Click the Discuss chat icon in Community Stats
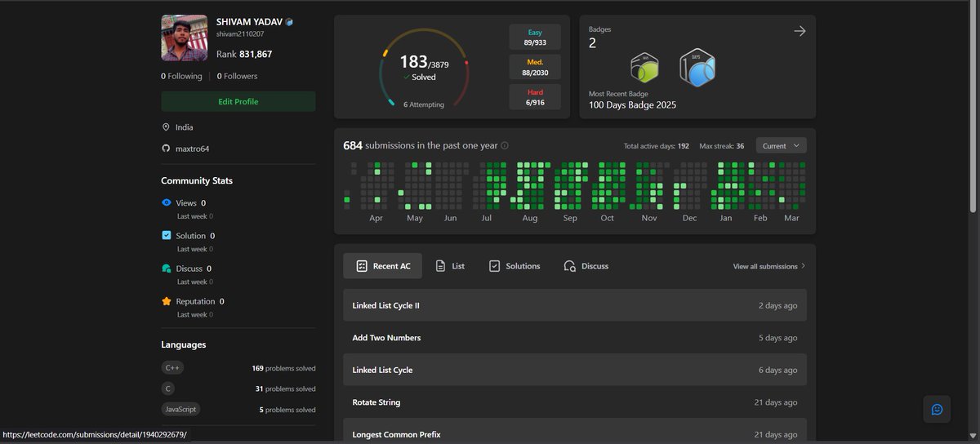 pos(167,268)
